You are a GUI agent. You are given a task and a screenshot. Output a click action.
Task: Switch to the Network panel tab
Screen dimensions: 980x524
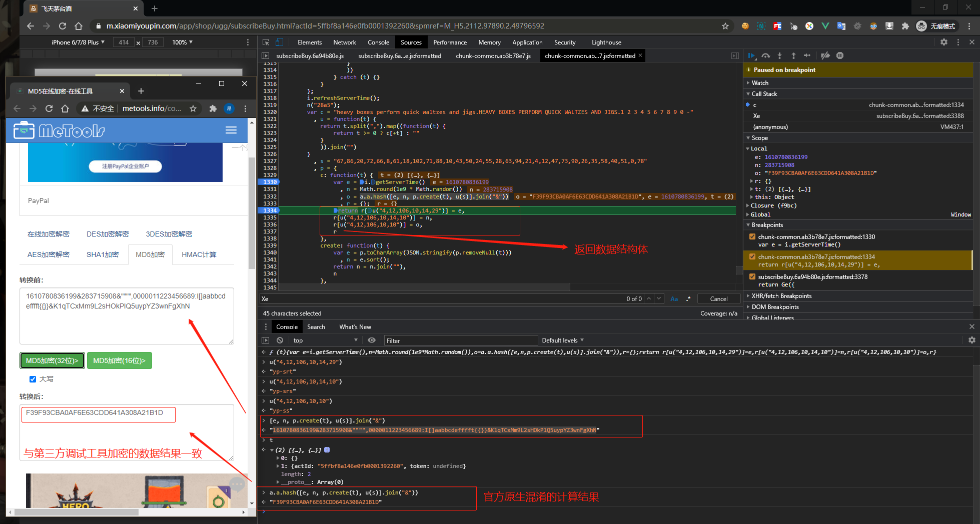(x=344, y=42)
